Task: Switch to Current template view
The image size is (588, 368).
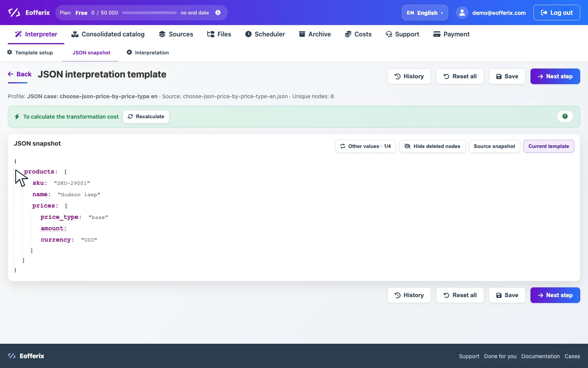Action: pyautogui.click(x=549, y=146)
